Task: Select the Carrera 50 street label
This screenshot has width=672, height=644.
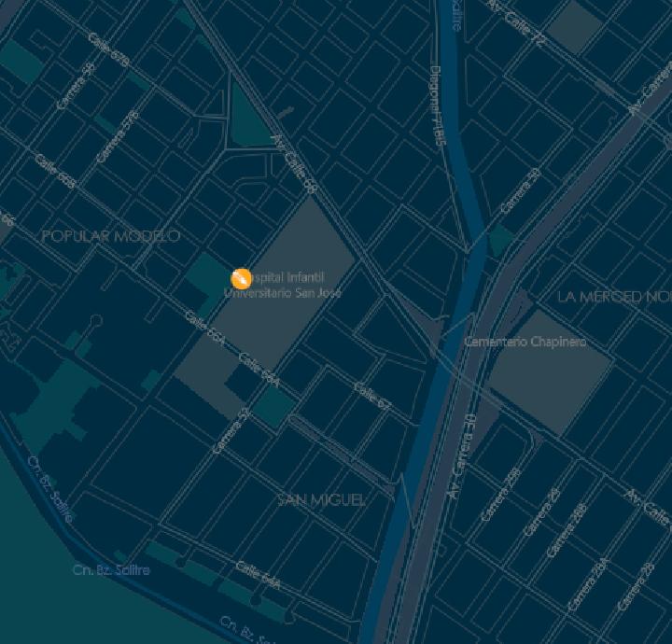Action: (520, 190)
